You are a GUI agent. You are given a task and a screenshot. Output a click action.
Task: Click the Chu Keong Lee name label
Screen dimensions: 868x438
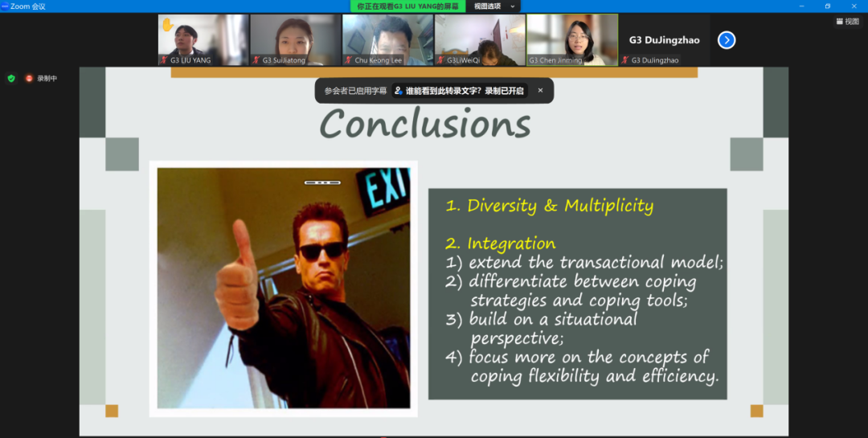[378, 60]
